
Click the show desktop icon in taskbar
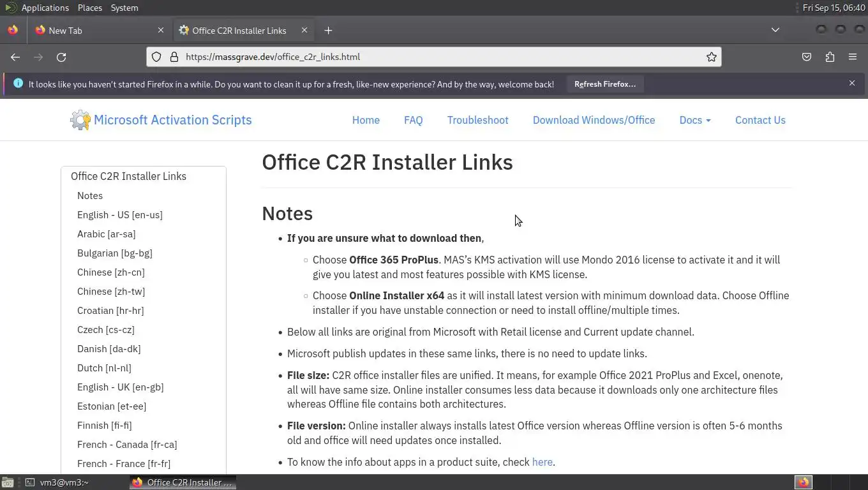tap(8, 482)
